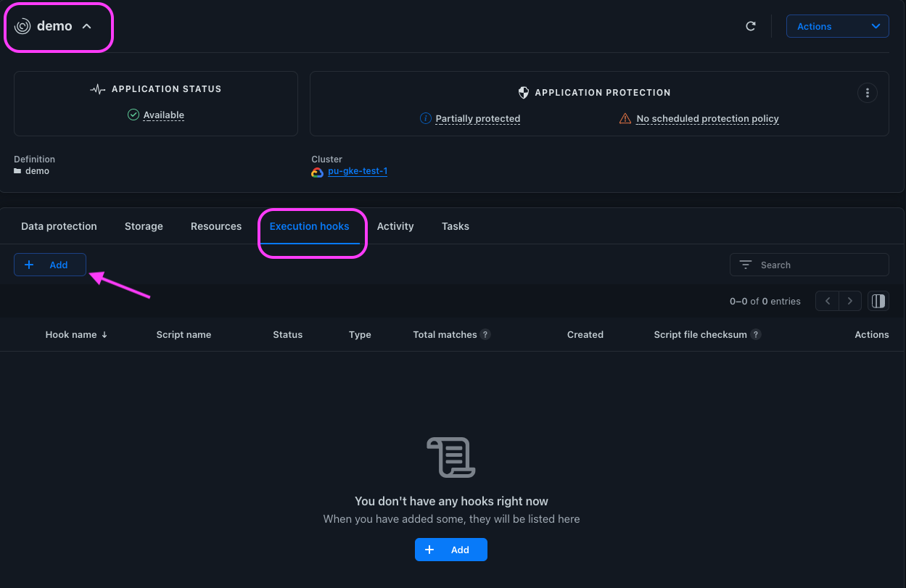This screenshot has height=588, width=906.
Task: Open the Application Protection kebab menu
Action: (867, 93)
